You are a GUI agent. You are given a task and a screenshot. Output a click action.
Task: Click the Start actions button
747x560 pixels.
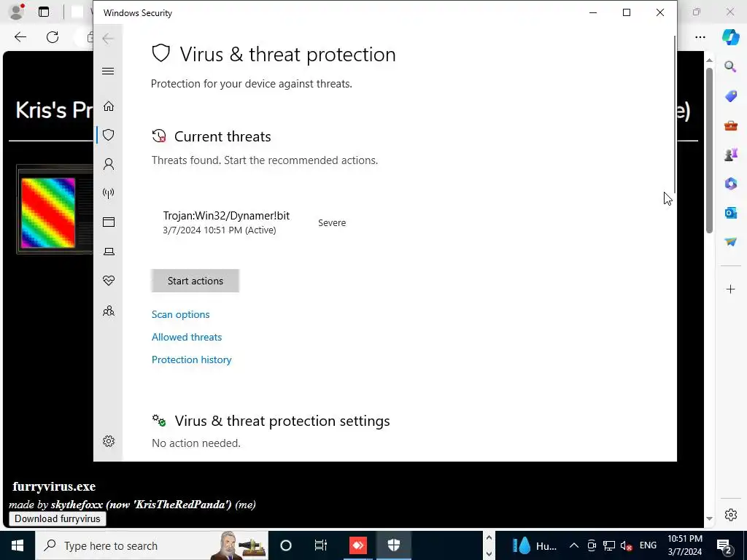coord(196,281)
